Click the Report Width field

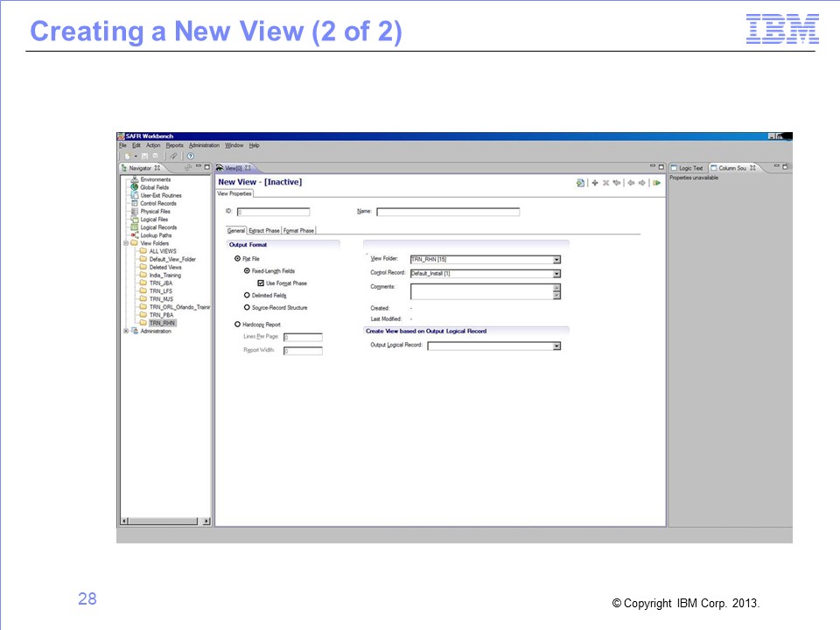tap(303, 351)
